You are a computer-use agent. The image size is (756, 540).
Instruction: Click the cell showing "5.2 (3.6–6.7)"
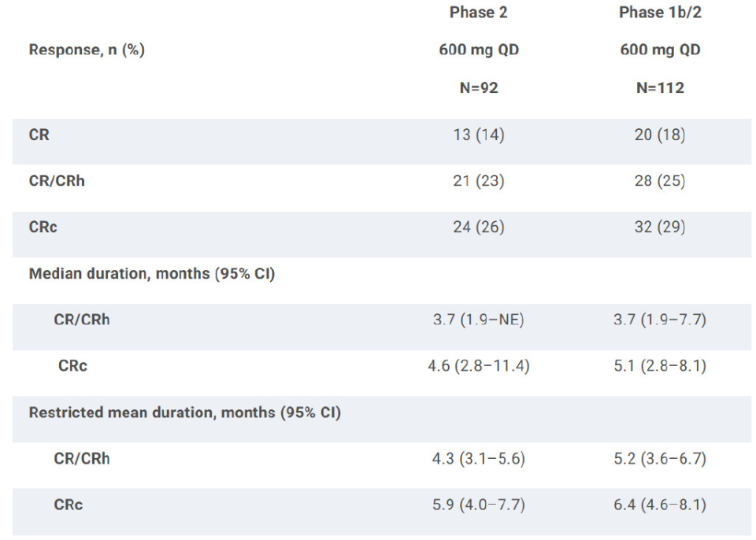(x=660, y=459)
